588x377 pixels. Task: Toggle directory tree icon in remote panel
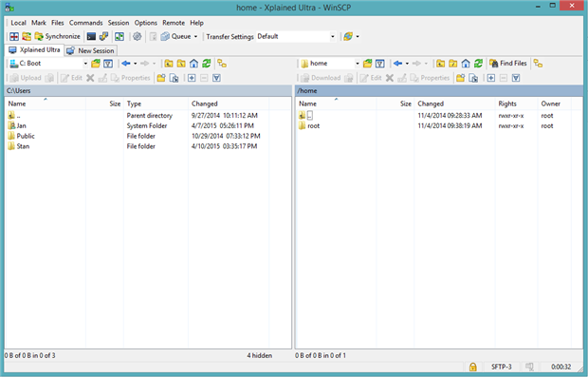click(538, 64)
